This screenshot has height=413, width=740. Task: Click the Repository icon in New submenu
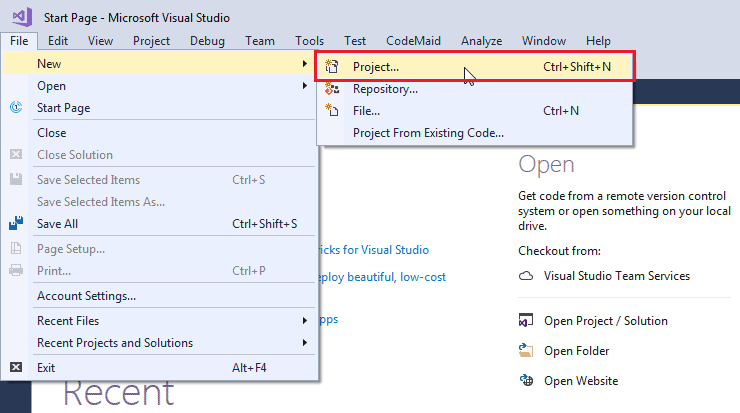coord(333,89)
